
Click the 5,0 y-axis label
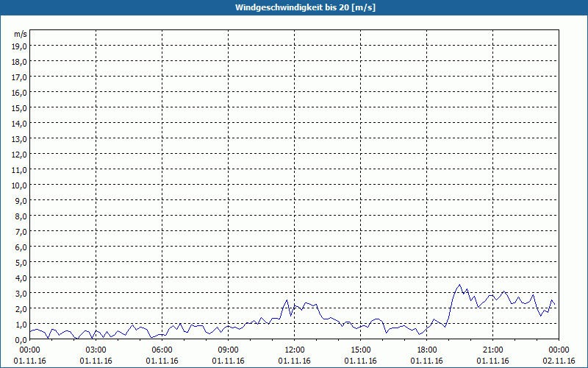tap(21, 263)
